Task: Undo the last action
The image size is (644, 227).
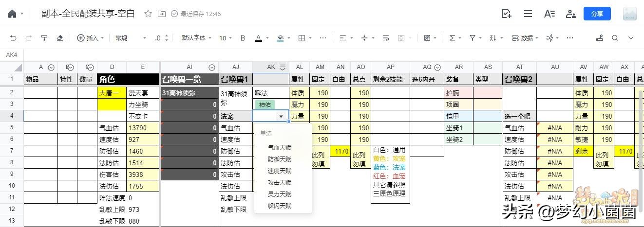Action: [x=13, y=38]
